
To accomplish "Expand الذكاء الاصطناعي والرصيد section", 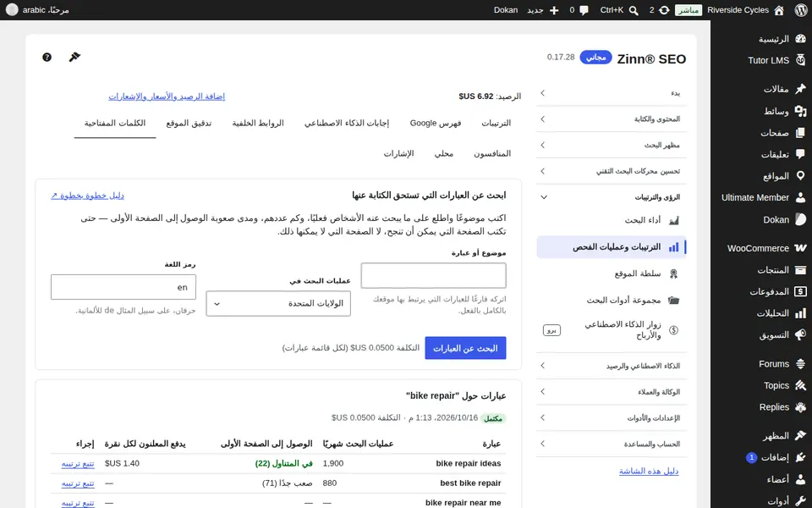I will [x=612, y=366].
